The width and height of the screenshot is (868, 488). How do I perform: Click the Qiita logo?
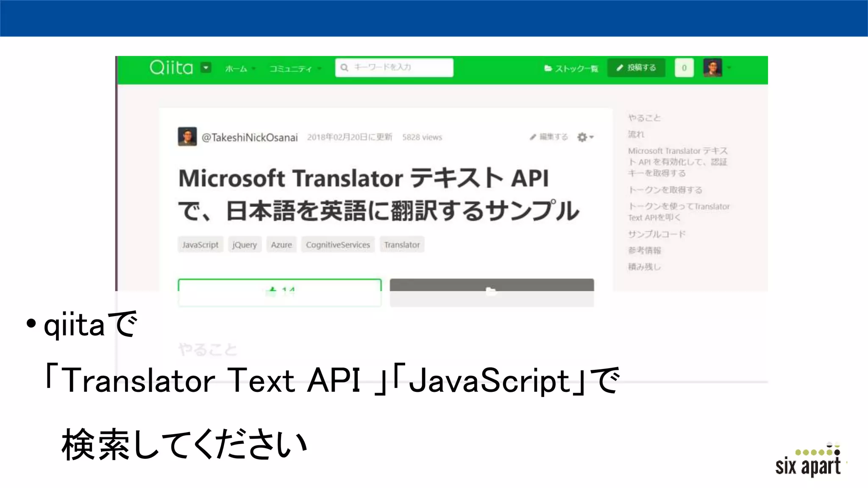click(171, 68)
